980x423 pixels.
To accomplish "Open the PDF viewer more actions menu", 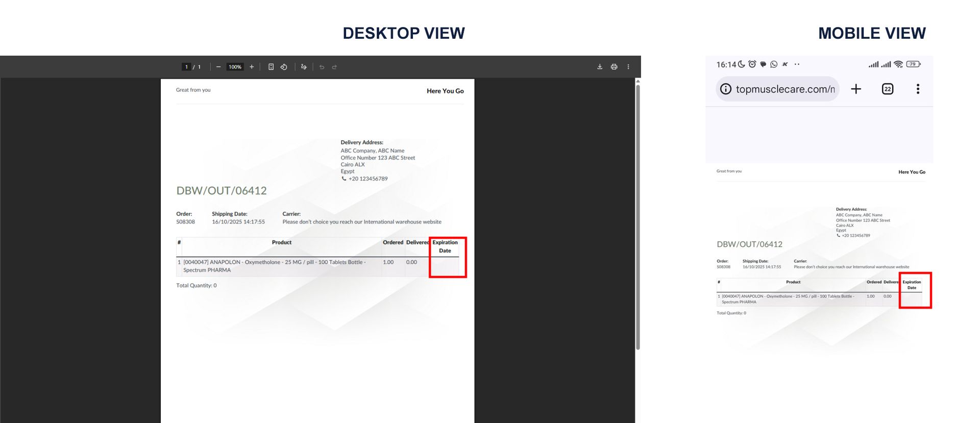I will pyautogui.click(x=628, y=67).
